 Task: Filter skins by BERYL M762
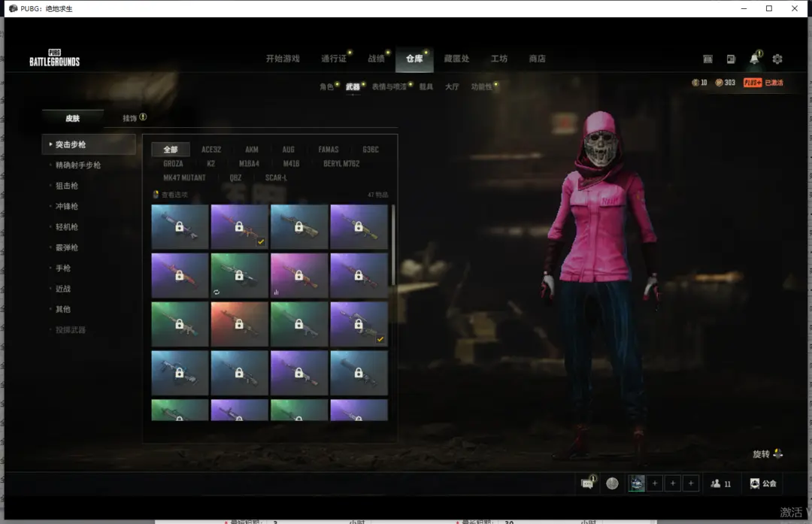pyautogui.click(x=341, y=164)
